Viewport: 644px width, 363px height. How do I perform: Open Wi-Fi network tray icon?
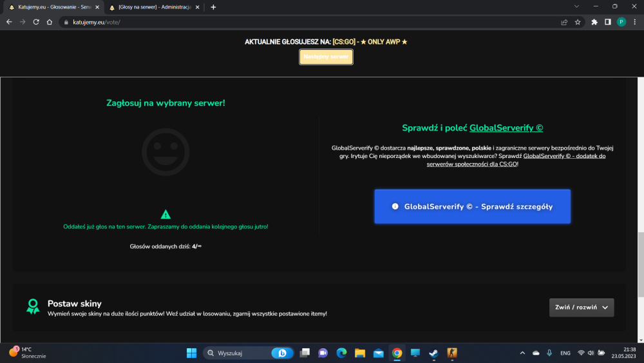pos(581,353)
